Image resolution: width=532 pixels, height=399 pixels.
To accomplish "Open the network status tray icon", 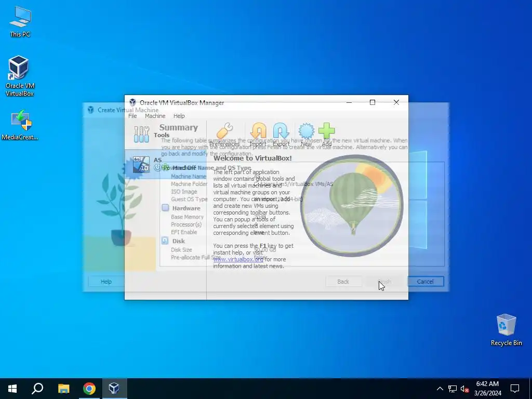I will (x=453, y=389).
